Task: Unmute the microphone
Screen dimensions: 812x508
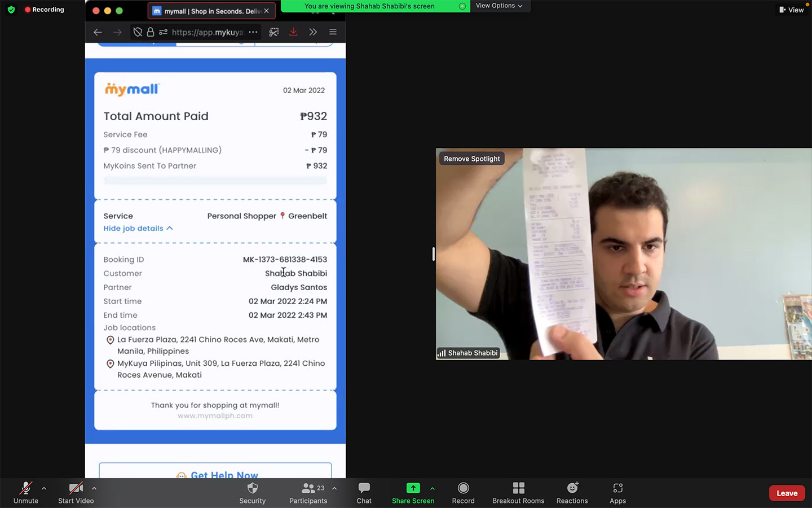Action: [26, 492]
